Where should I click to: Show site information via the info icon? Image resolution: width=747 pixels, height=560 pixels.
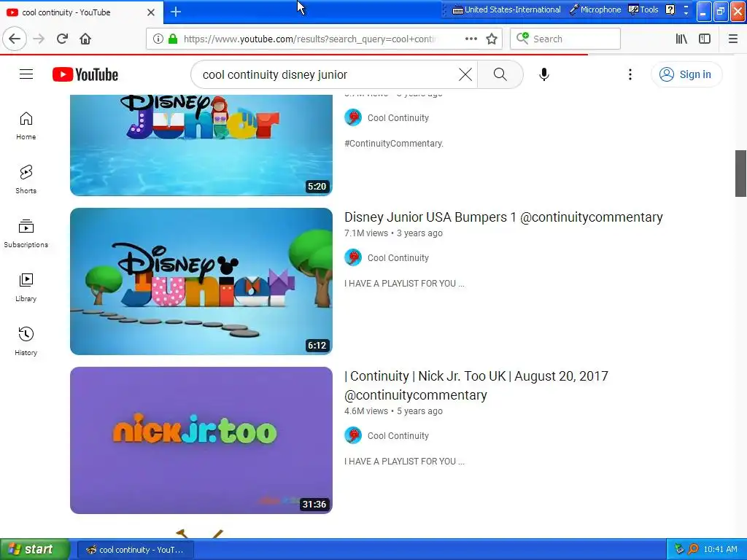(x=158, y=39)
